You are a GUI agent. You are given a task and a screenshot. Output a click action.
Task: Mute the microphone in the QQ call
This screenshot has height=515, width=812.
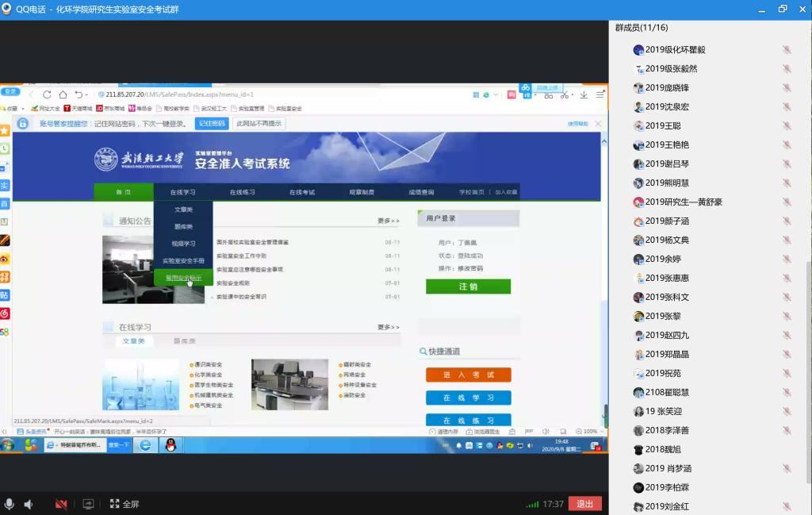(10, 504)
